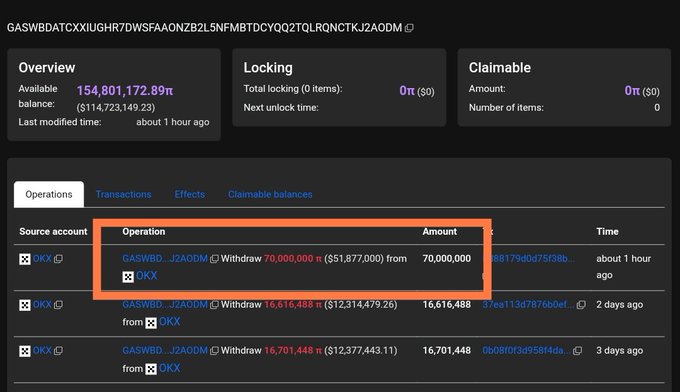The width and height of the screenshot is (680, 392).
Task: Copy GASWBD...J2AODM address in 16,701,448 row
Action: pyautogui.click(x=214, y=351)
